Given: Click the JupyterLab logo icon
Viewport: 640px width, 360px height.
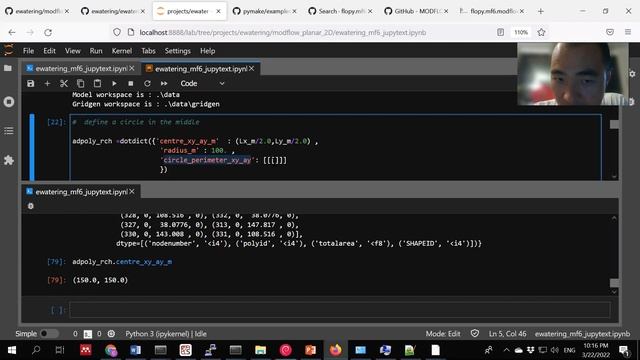Looking at the screenshot, I should (x=9, y=50).
